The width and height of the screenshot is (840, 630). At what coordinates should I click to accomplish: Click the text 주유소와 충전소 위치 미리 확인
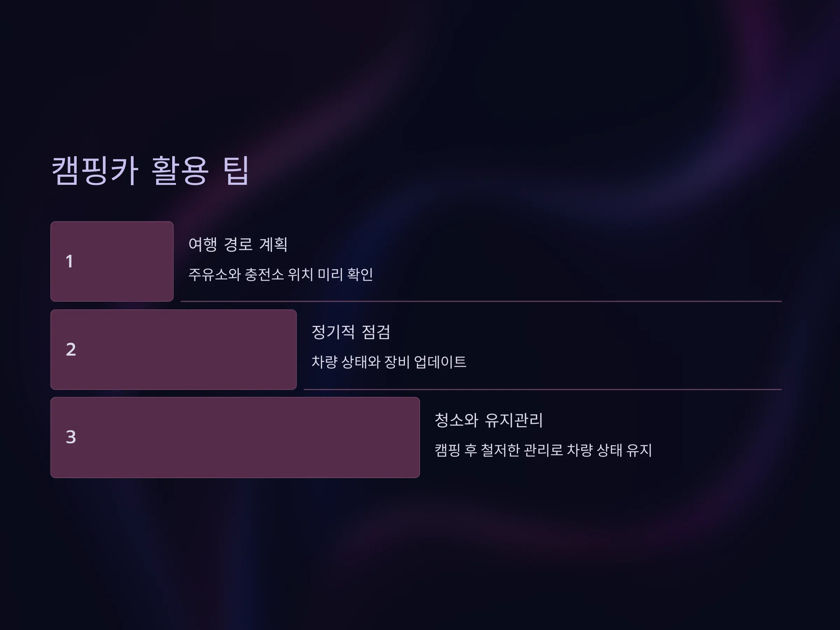point(281,274)
